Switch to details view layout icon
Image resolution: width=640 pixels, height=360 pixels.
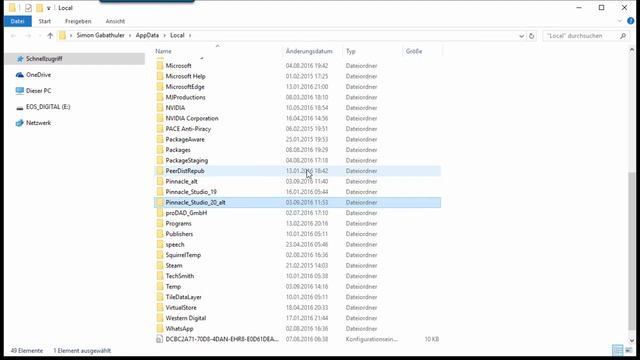618,350
